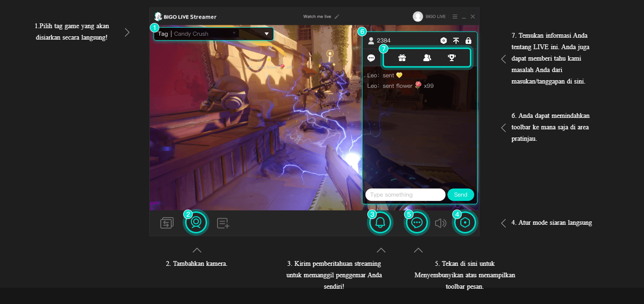Toggle the chat panel lock icon
Viewport: 644px width, 304px height.
[x=468, y=41]
